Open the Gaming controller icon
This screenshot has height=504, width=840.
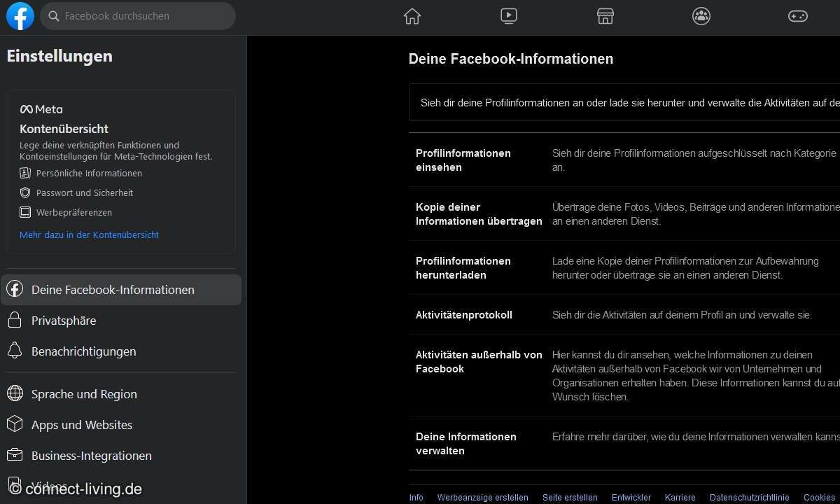798,16
